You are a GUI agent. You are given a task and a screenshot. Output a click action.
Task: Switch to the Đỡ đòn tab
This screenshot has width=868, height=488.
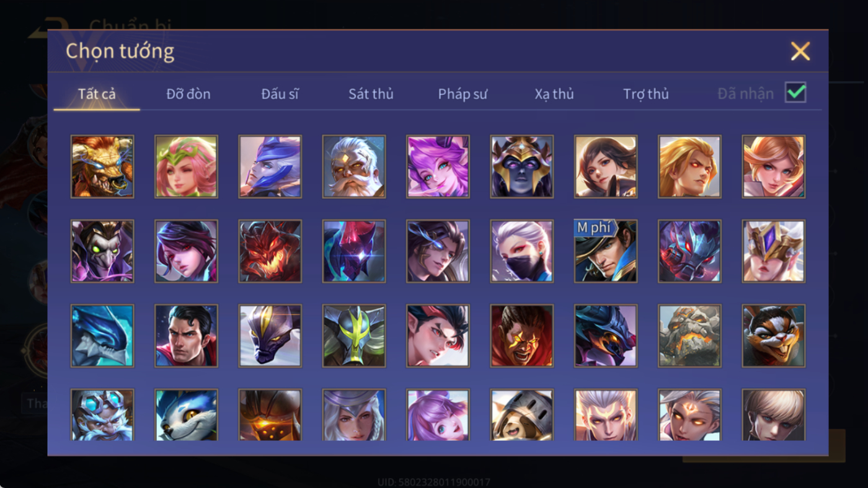pyautogui.click(x=188, y=94)
